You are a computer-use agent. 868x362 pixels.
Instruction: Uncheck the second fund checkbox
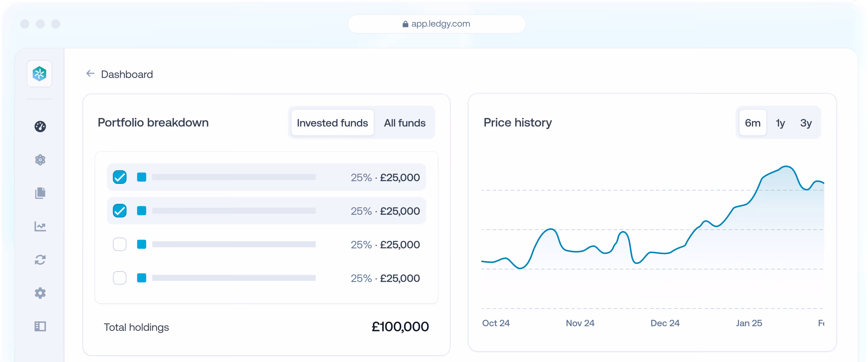120,211
